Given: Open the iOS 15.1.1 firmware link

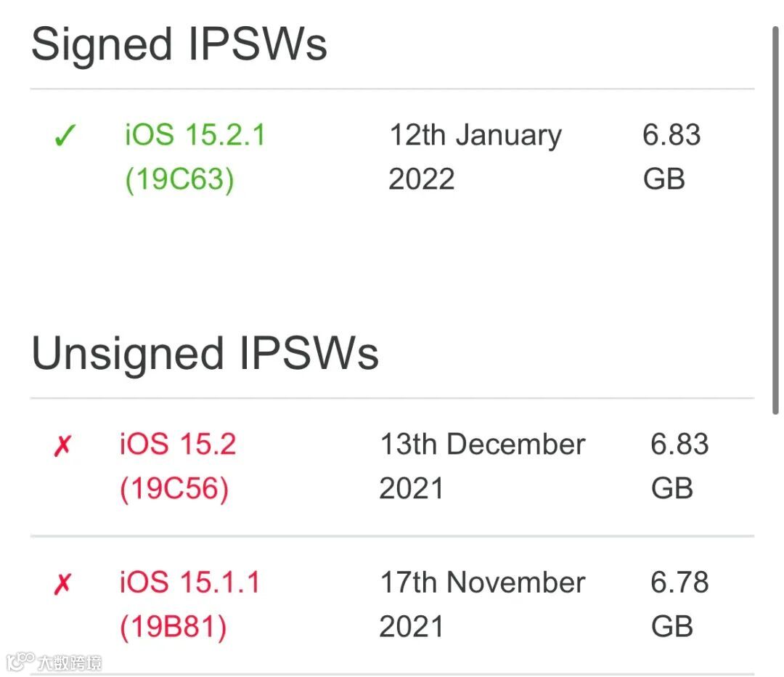Looking at the screenshot, I should 189,583.
